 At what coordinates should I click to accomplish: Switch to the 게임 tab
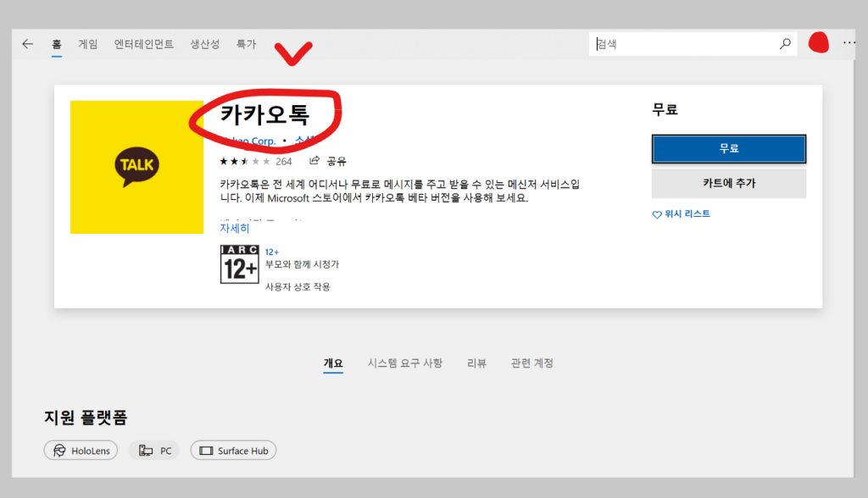click(x=87, y=44)
